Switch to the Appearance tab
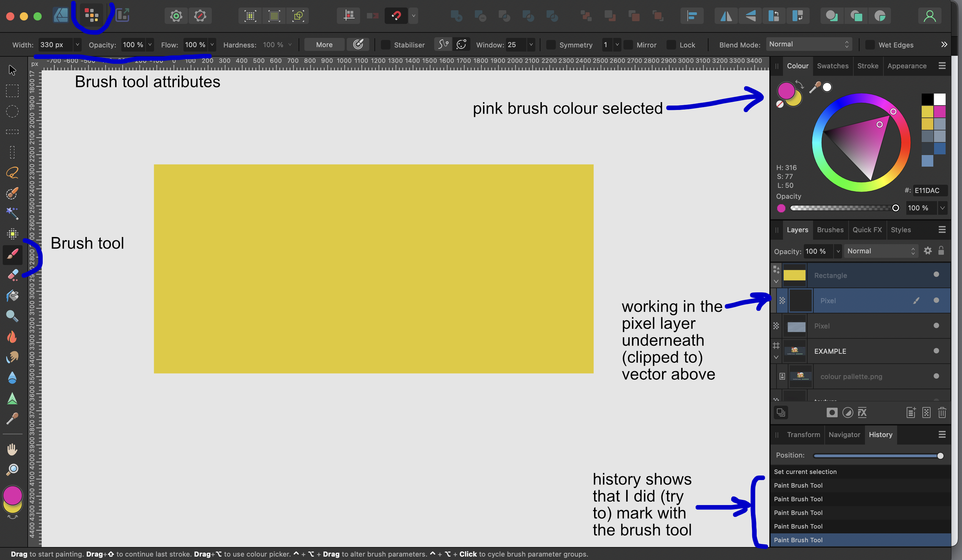 pos(907,66)
